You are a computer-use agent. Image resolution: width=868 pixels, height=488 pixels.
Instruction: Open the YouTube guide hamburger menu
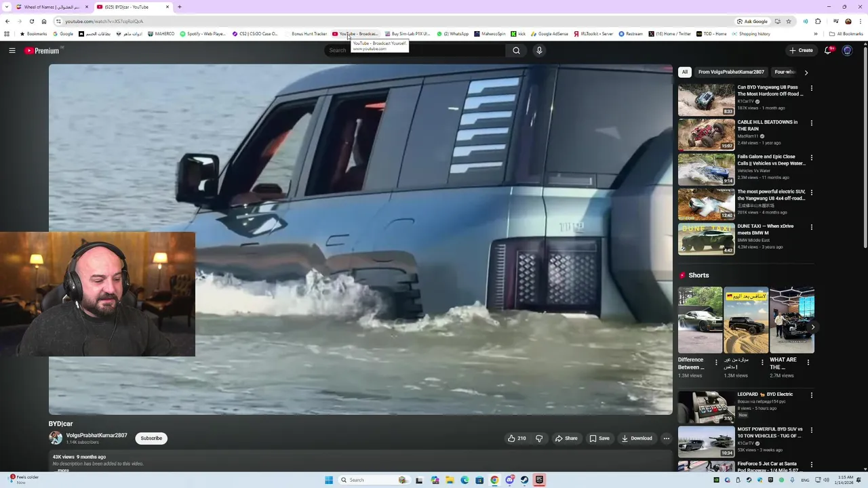pos(12,50)
